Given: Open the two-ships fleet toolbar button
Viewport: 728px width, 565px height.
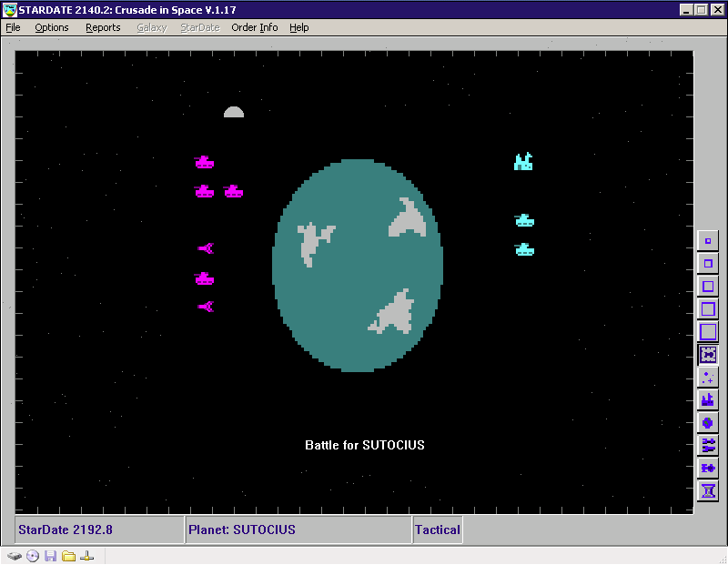Looking at the screenshot, I should tap(708, 446).
